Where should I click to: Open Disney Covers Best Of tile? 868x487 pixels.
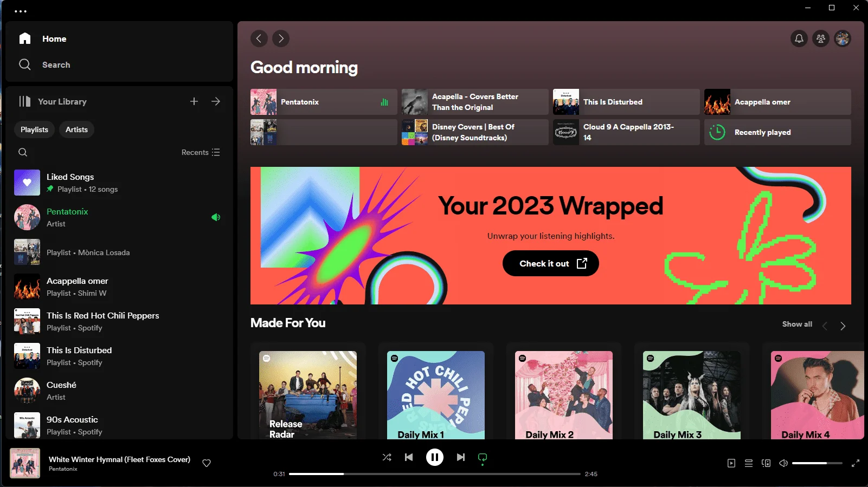click(x=475, y=132)
